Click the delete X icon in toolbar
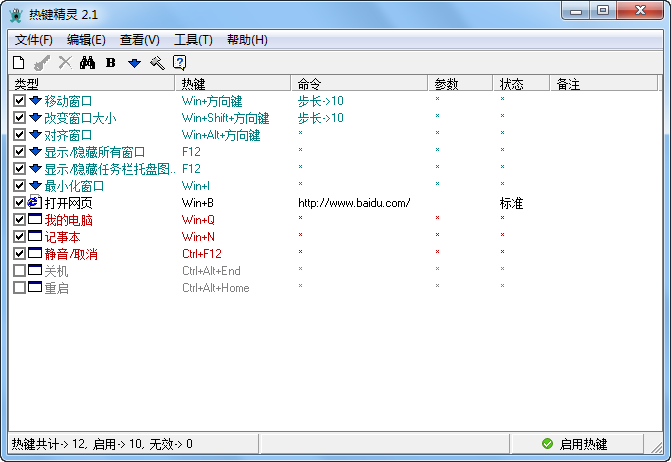This screenshot has width=671, height=462. (65, 62)
